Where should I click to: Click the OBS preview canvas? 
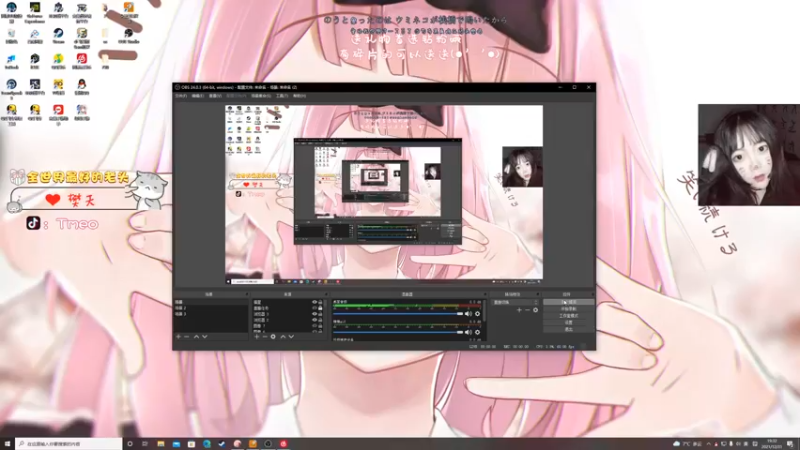click(384, 192)
